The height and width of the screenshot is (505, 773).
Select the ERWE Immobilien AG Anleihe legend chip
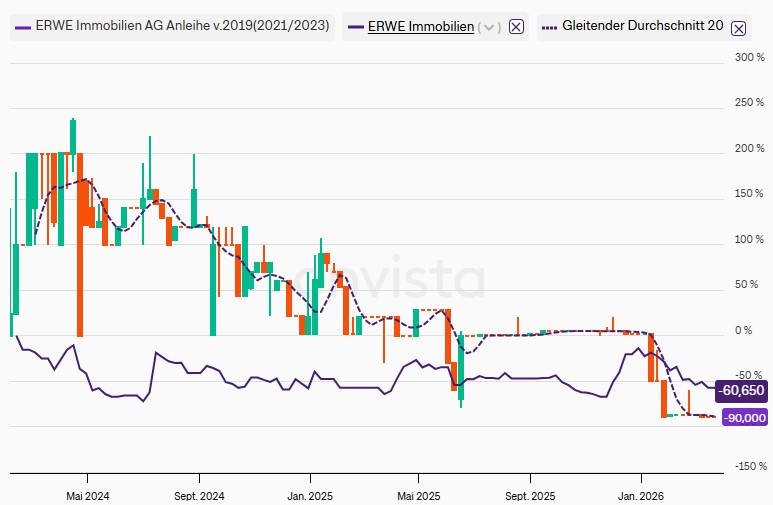point(172,26)
